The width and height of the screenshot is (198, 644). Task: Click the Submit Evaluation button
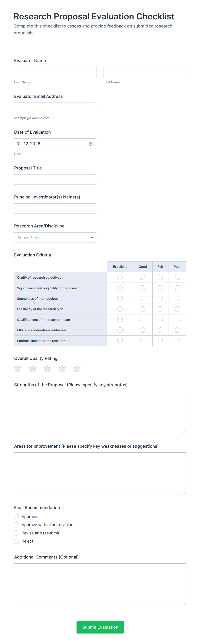pos(100,627)
